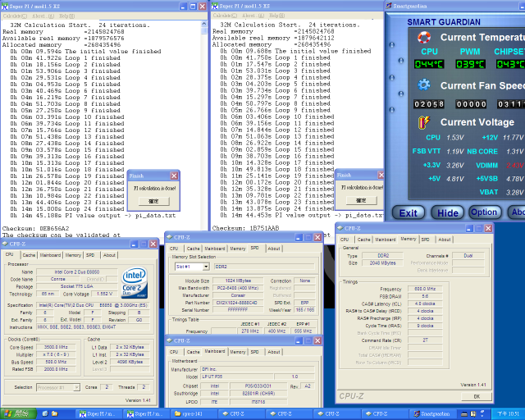The width and height of the screenshot is (525, 420).
Task: Switch to Cache tab in CPU-Z SPD window
Action: pos(194,249)
